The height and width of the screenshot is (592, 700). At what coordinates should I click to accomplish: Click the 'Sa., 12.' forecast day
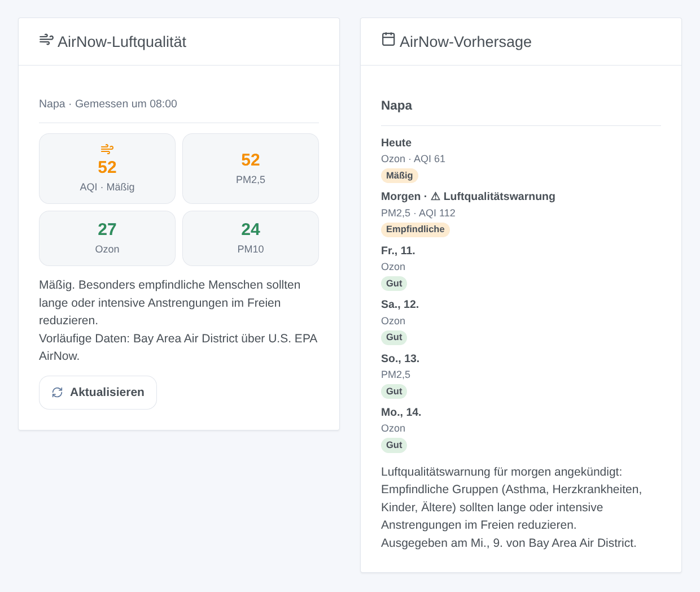[x=400, y=304]
